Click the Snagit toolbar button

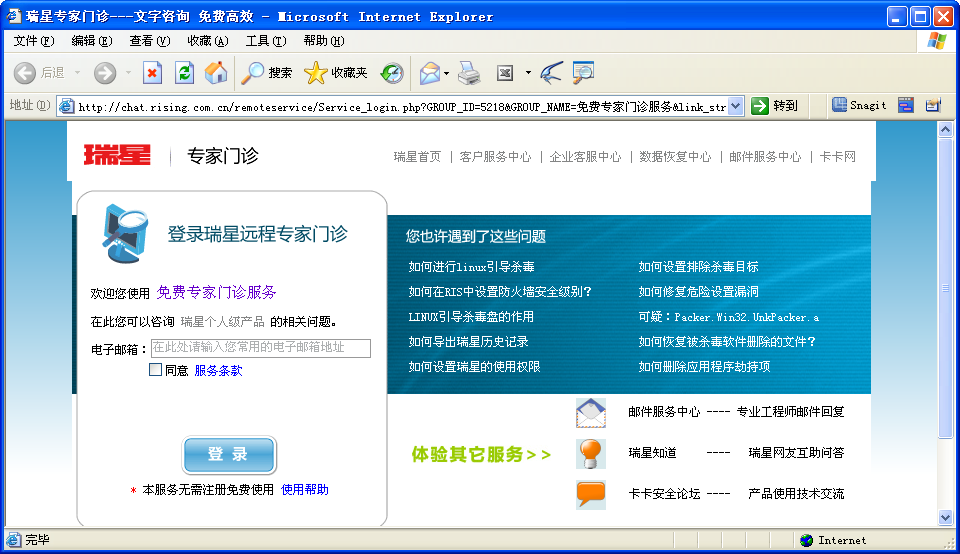[x=859, y=105]
